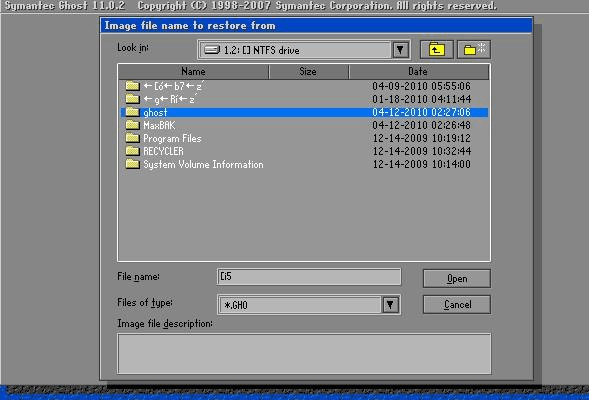The width and height of the screenshot is (589, 400).
Task: Select the RECYCLER folder name
Action: 163,151
